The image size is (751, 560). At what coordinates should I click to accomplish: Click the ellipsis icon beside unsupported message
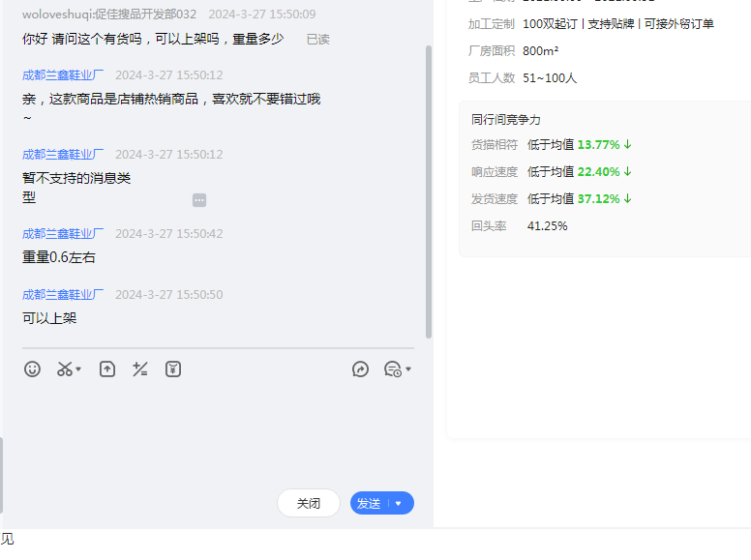pos(199,200)
